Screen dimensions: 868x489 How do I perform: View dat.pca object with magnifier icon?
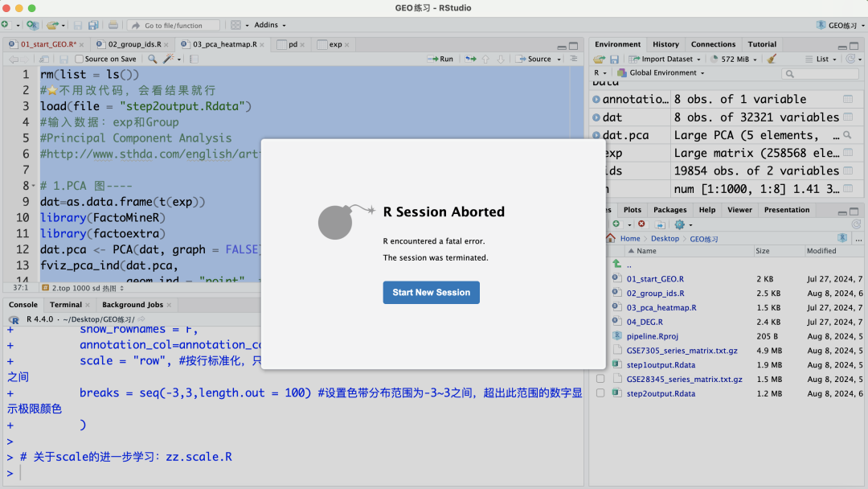(x=847, y=135)
